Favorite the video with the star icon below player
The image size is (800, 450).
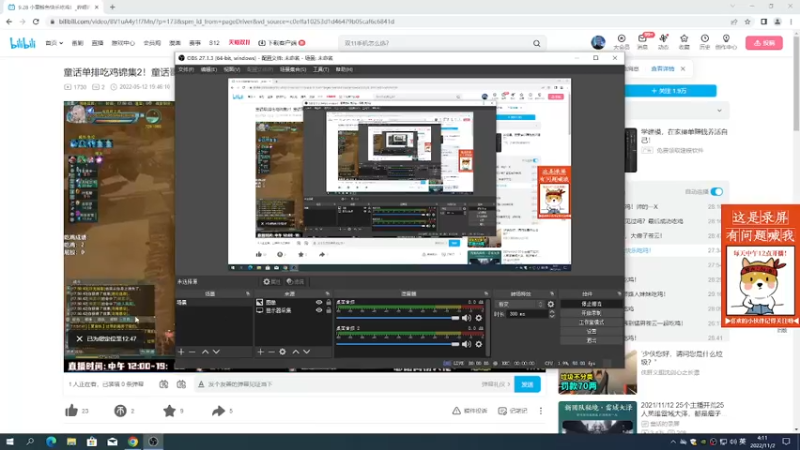click(x=169, y=411)
